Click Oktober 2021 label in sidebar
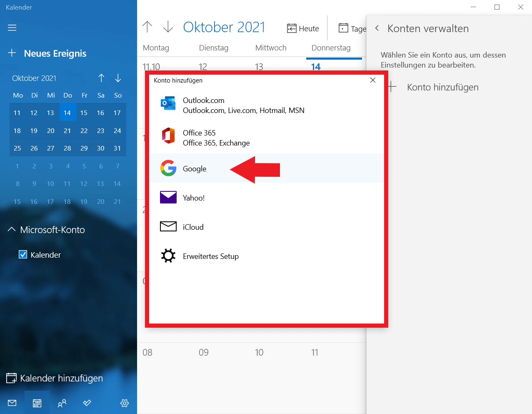532x414 pixels. 34,78
